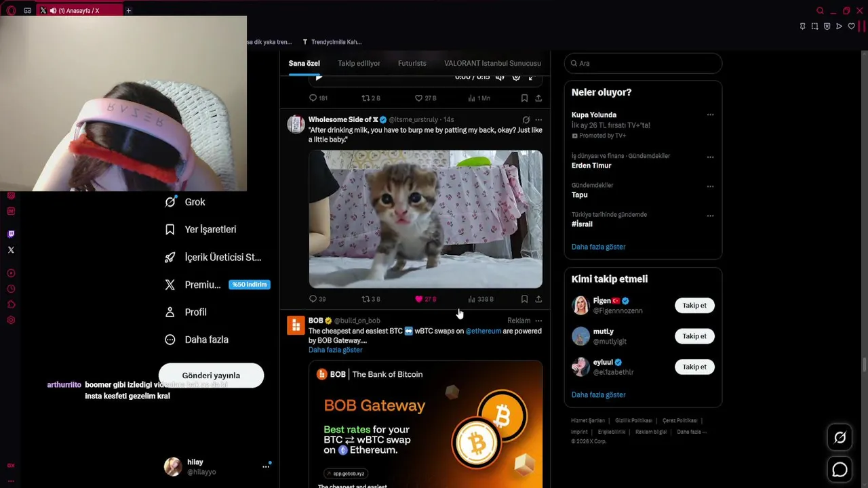Show more trends under Neler oluyor
Screen dimensions: 868x488
(598, 247)
